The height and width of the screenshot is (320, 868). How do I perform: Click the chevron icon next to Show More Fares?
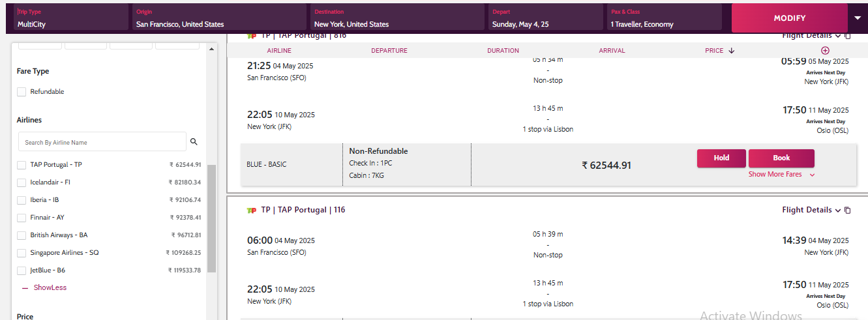[x=812, y=175]
